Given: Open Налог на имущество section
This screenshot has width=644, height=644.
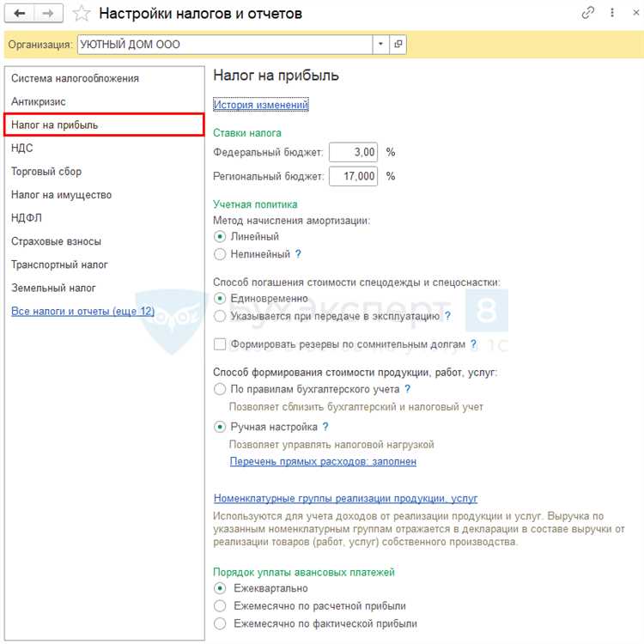Looking at the screenshot, I should coord(104,195).
